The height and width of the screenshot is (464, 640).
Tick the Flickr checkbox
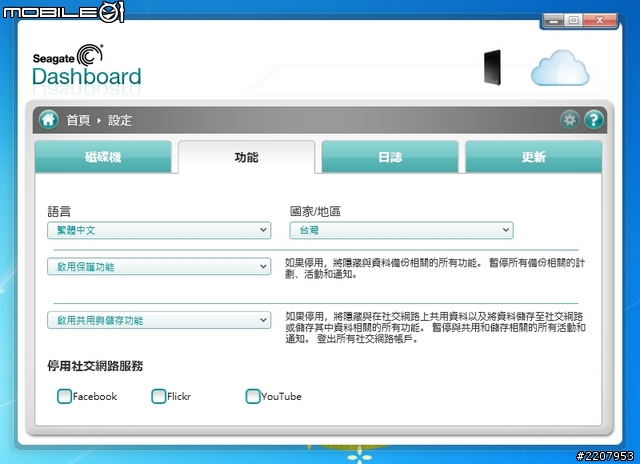(x=158, y=396)
